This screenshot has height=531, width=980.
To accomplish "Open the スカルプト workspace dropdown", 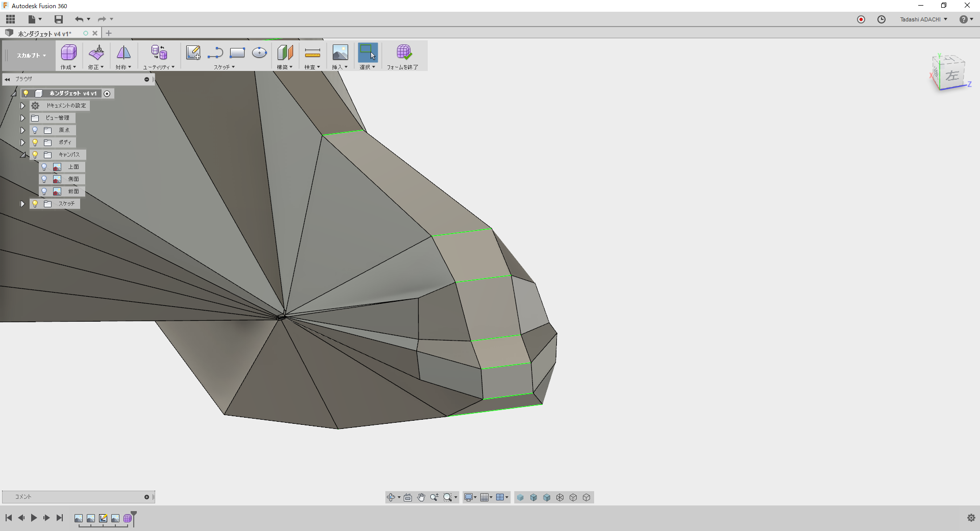I will [x=31, y=56].
